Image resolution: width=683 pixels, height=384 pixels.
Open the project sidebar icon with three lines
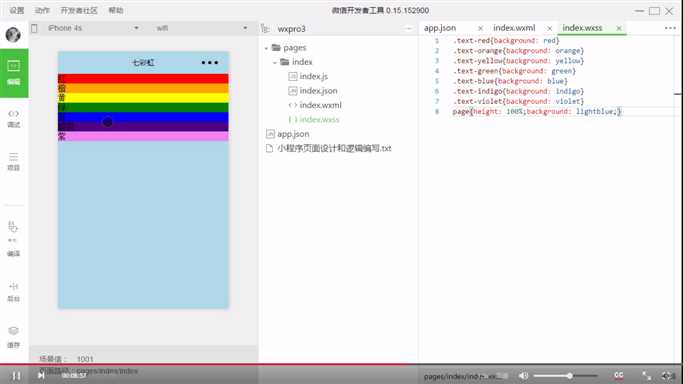point(14,162)
